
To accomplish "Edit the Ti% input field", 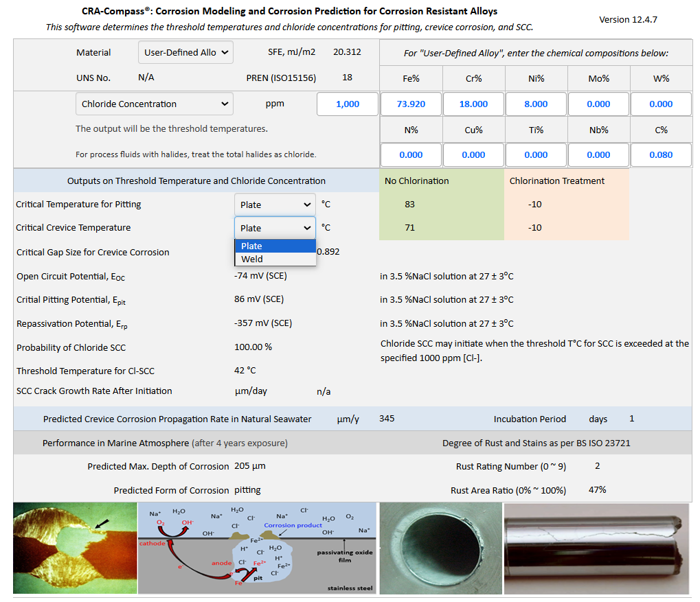I will (536, 155).
